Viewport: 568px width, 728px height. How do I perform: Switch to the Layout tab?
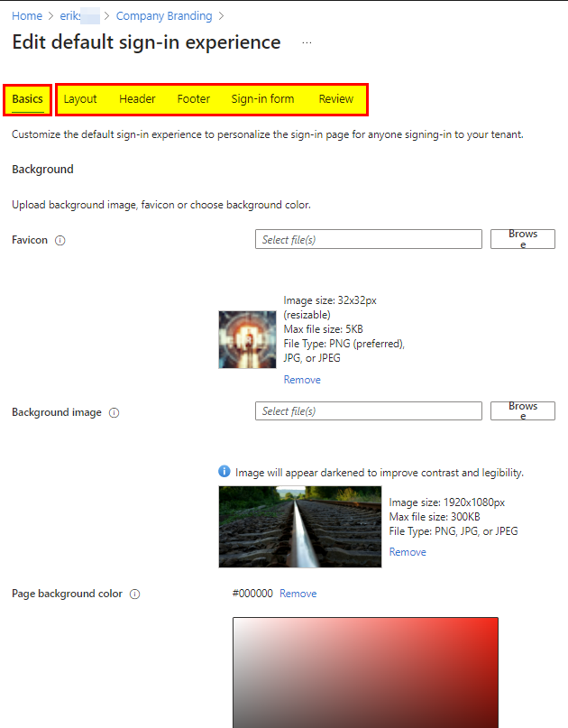pos(80,99)
